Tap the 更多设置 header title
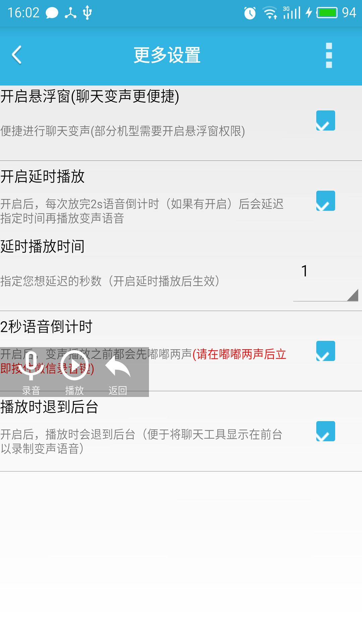Viewport: 362px width, 644px height. (x=167, y=55)
